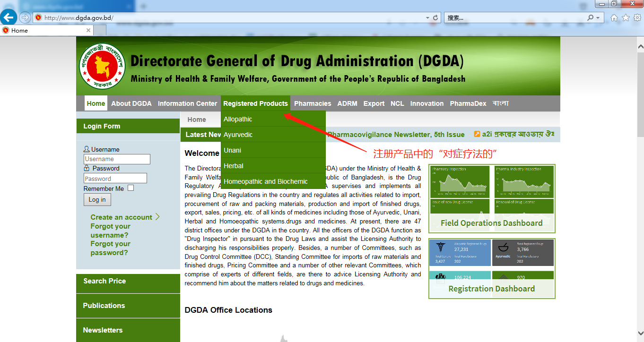Image resolution: width=644 pixels, height=342 pixels.
Task: Open the browser Home page icon
Action: [614, 17]
